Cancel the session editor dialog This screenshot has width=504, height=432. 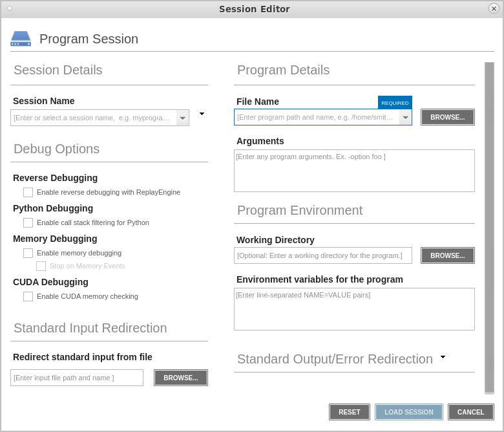(470, 412)
